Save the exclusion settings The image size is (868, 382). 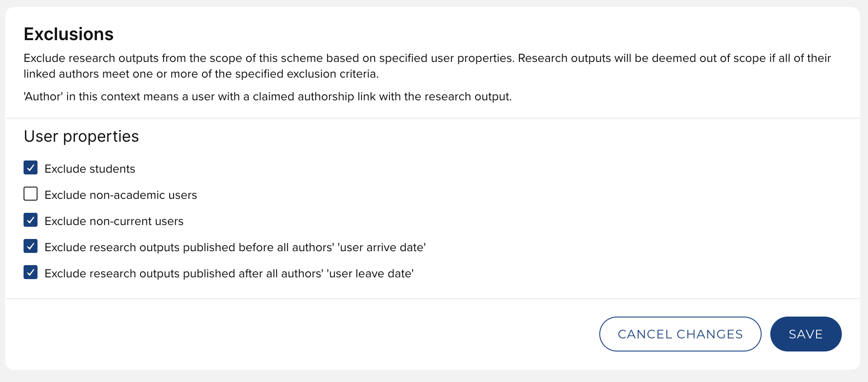[805, 334]
